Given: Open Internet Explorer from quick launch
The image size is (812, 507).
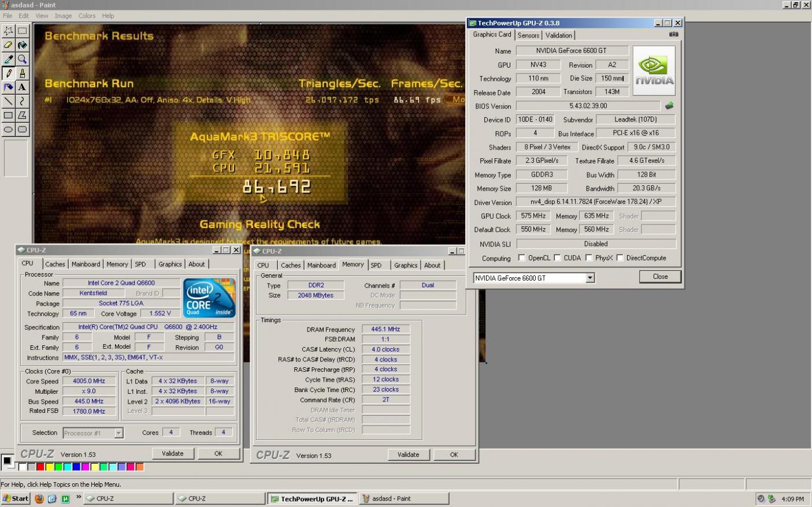Looking at the screenshot, I should point(52,498).
